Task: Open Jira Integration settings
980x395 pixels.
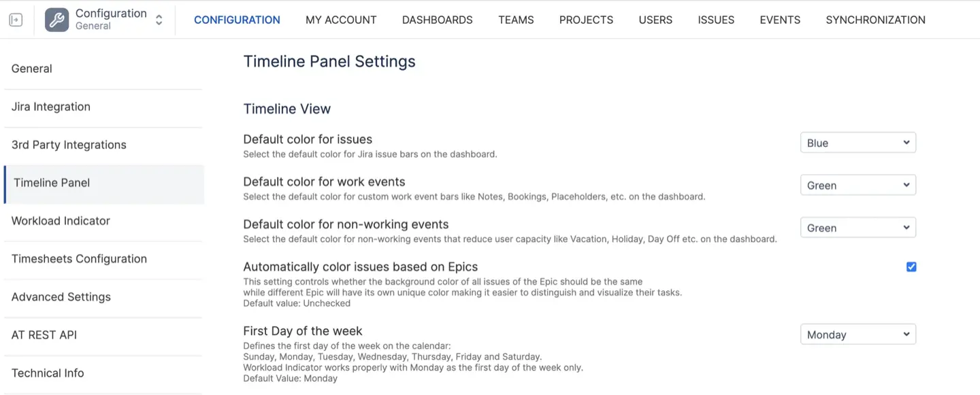Action: [x=50, y=107]
